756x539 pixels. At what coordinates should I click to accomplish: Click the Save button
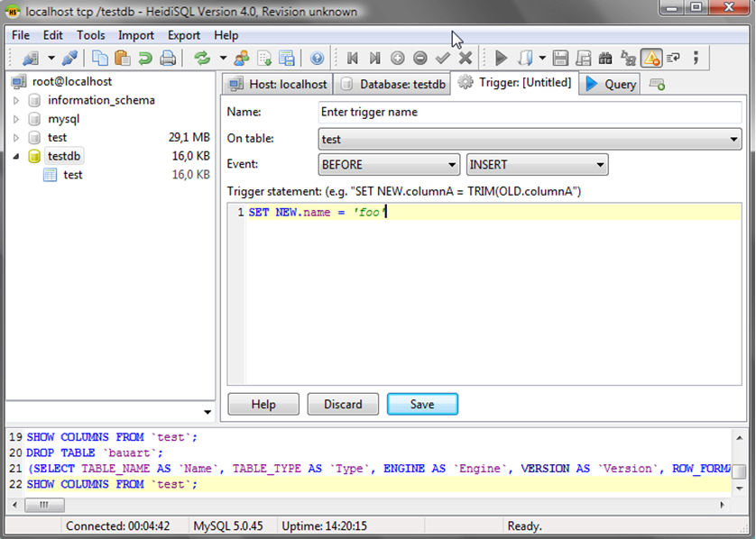pyautogui.click(x=422, y=405)
